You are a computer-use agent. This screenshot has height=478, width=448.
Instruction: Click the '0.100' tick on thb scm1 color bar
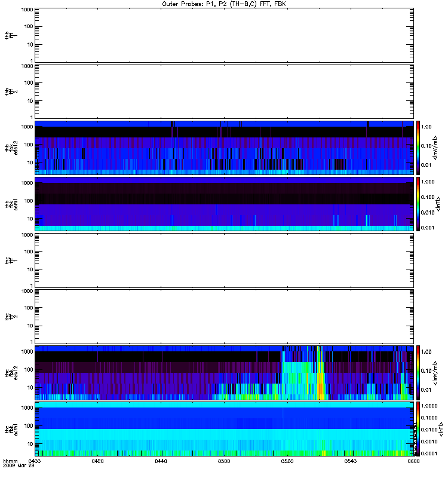[x=428, y=197]
